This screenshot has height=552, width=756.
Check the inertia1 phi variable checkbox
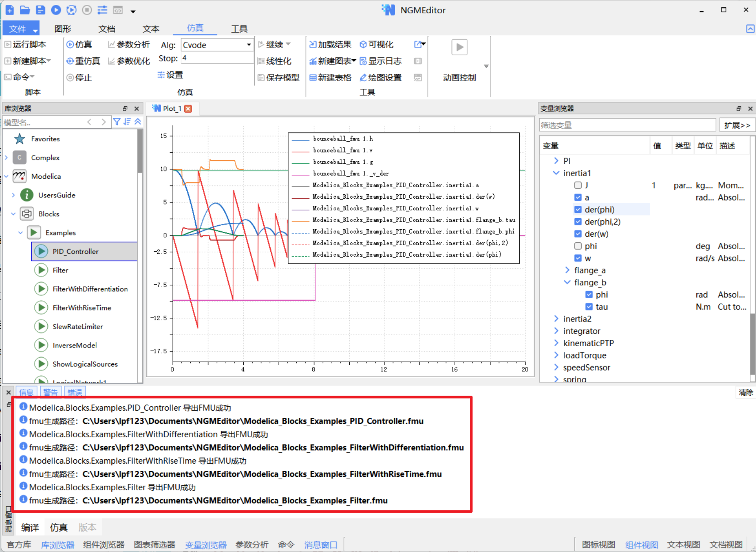tap(578, 246)
